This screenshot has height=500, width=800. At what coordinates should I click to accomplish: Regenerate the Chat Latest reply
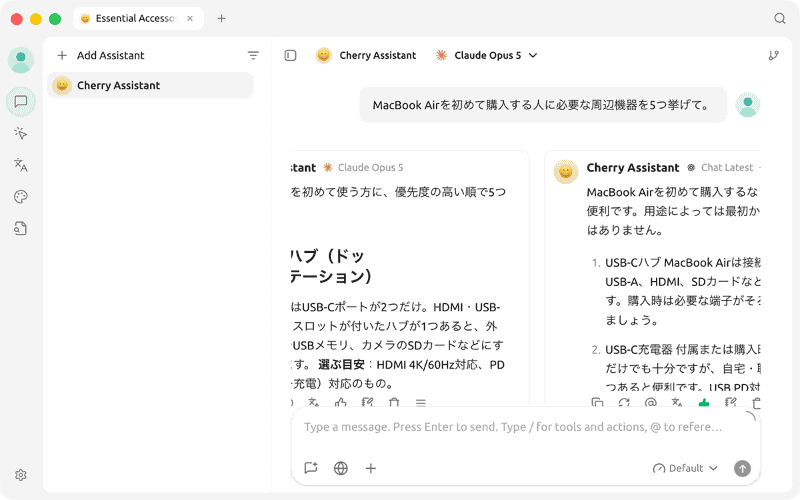click(624, 403)
